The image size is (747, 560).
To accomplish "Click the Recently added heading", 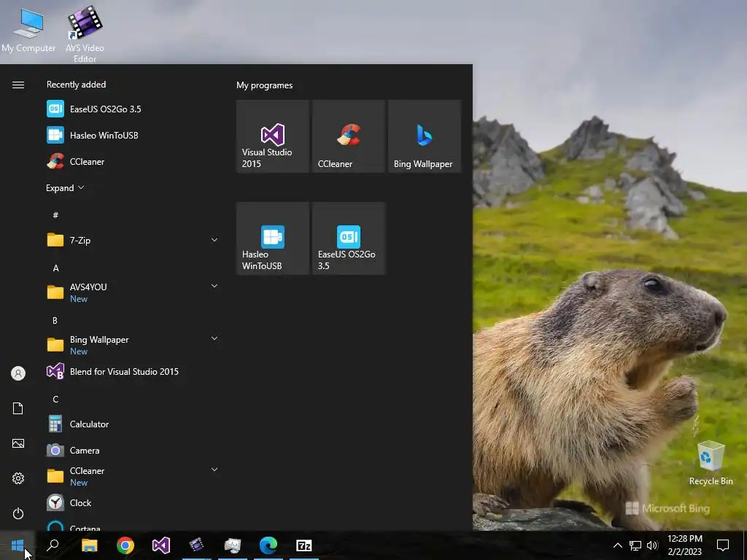I will (x=76, y=85).
